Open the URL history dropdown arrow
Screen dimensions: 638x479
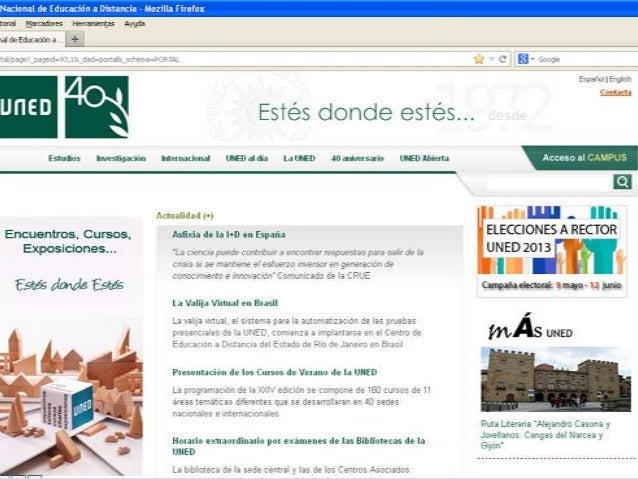(x=491, y=59)
